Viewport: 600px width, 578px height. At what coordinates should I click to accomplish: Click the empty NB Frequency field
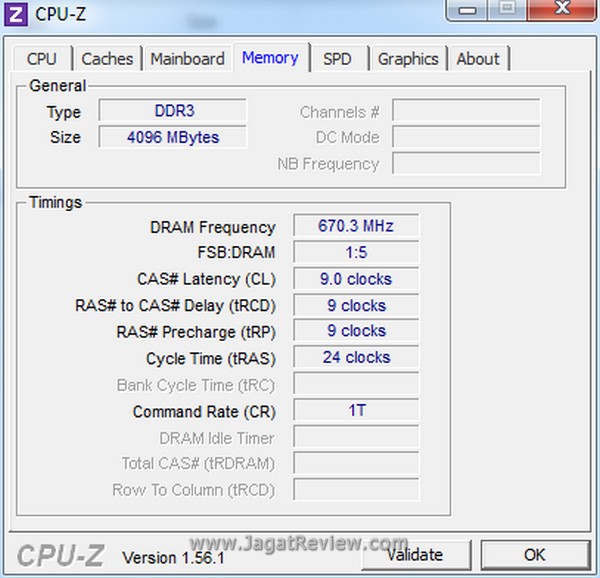coord(466,163)
